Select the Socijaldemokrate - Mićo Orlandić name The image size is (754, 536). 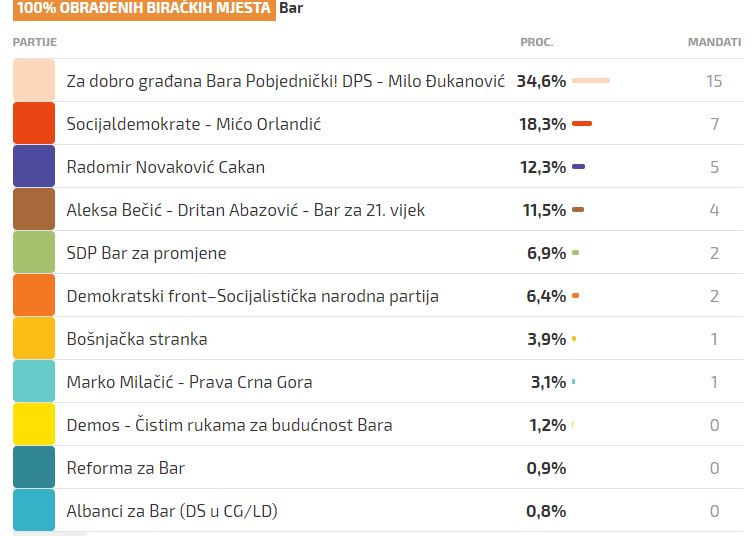tap(193, 124)
